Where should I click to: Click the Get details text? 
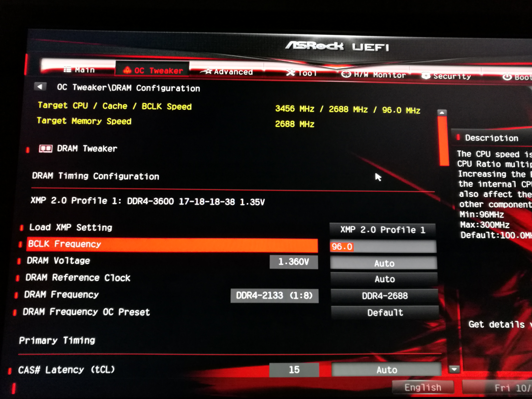pos(497,324)
